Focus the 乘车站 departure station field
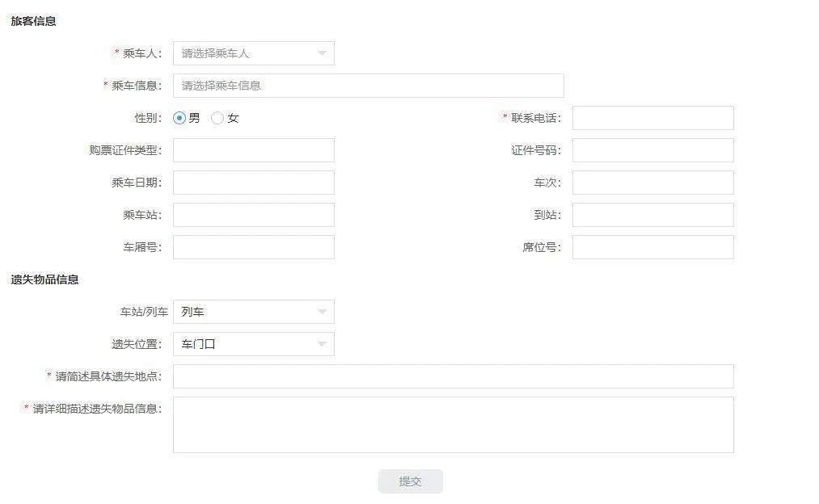Viewport: 819px width, 504px height. [253, 214]
